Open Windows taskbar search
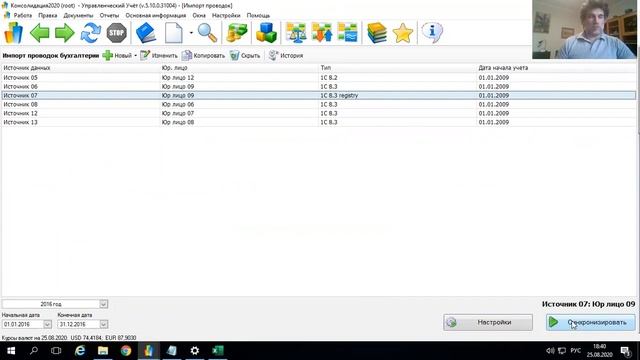The height and width of the screenshot is (360, 640). coord(34,351)
